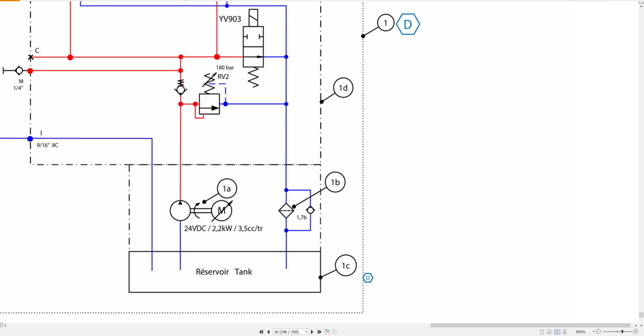Viewport: 644px width, 336px height.
Task: Click the 9/16" JIC port label
Action: [x=48, y=145]
